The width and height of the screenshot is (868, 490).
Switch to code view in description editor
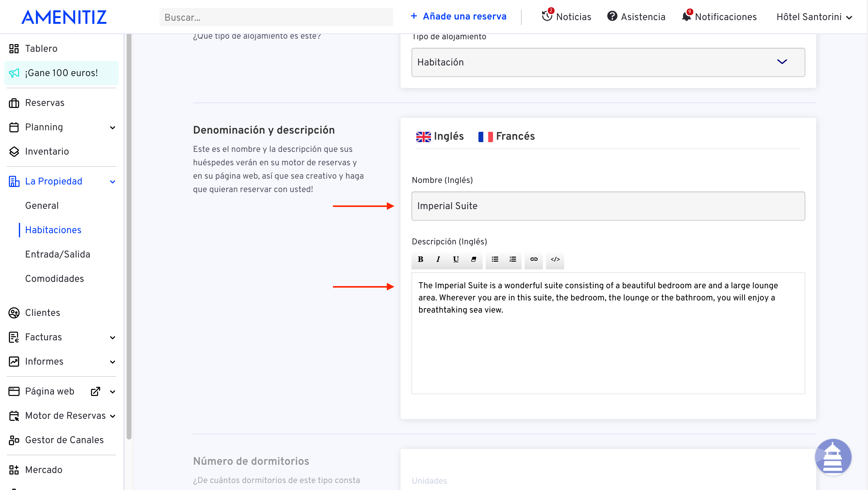pos(555,259)
